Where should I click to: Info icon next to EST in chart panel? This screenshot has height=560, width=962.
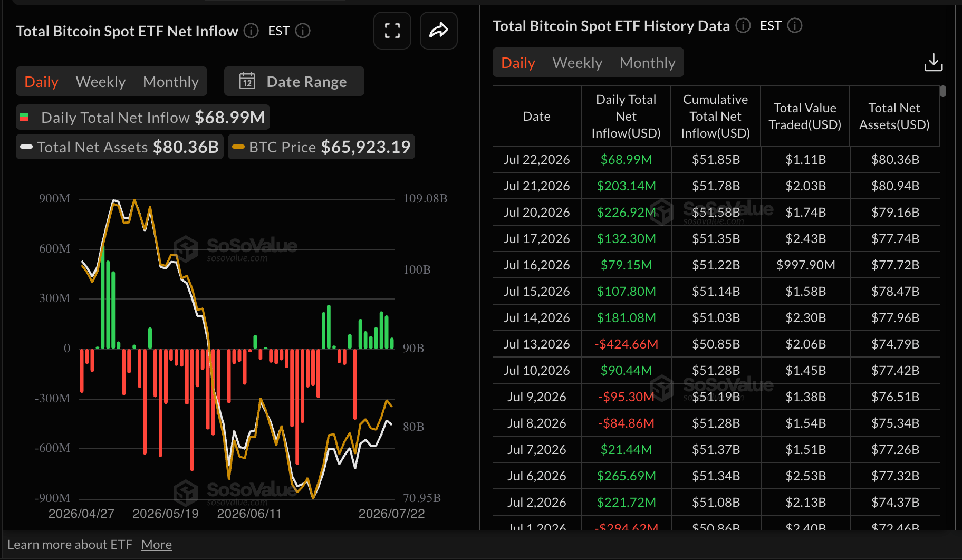click(303, 31)
